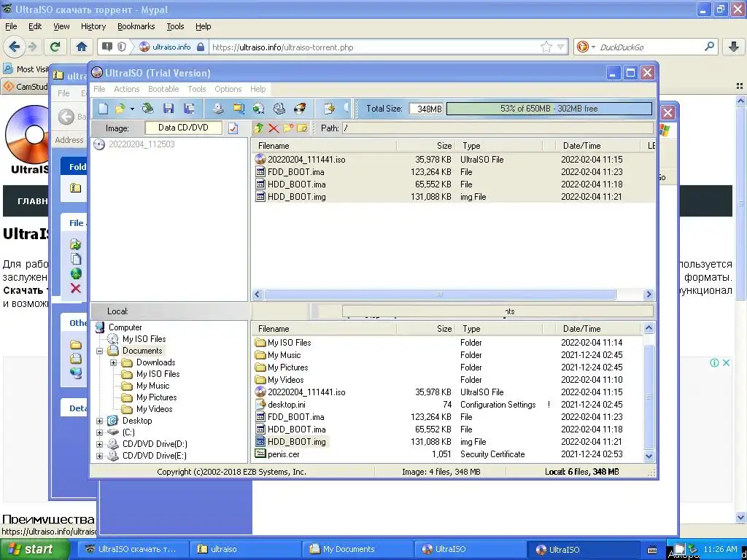Viewport: 747px width, 560px height.
Task: Open the Bookmarks menu in Mypal
Action: tap(136, 27)
